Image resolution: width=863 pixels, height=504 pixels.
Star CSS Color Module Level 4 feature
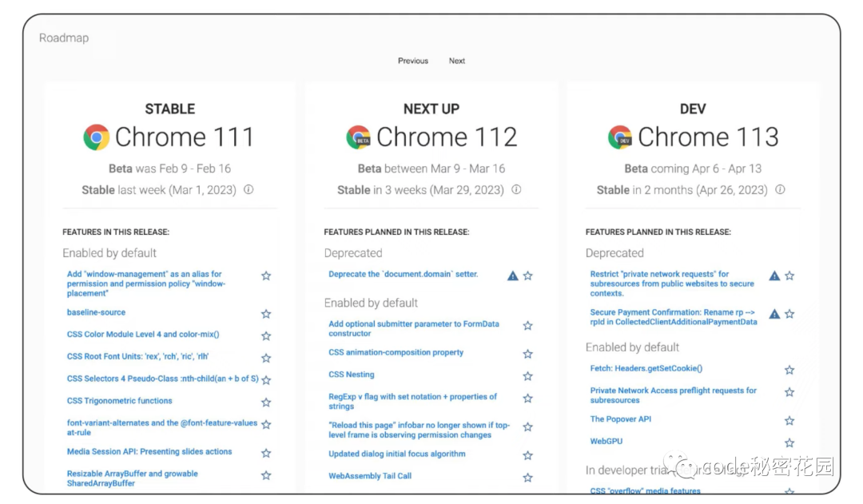tap(266, 335)
